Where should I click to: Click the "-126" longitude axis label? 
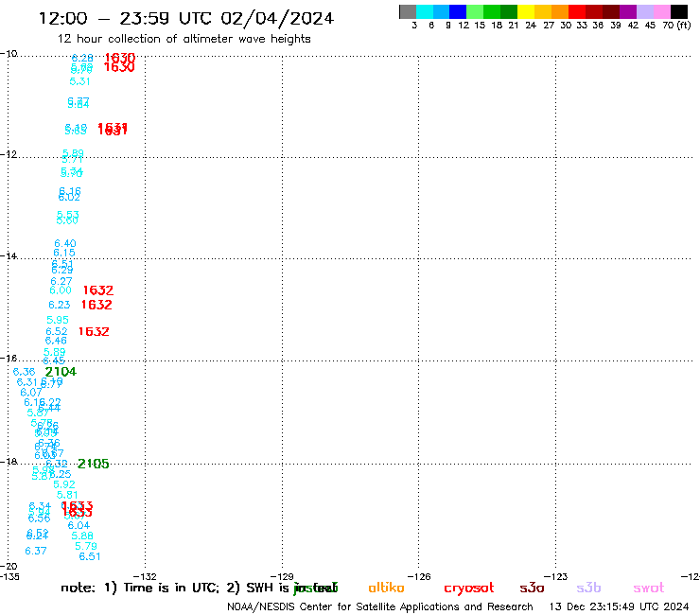419,576
